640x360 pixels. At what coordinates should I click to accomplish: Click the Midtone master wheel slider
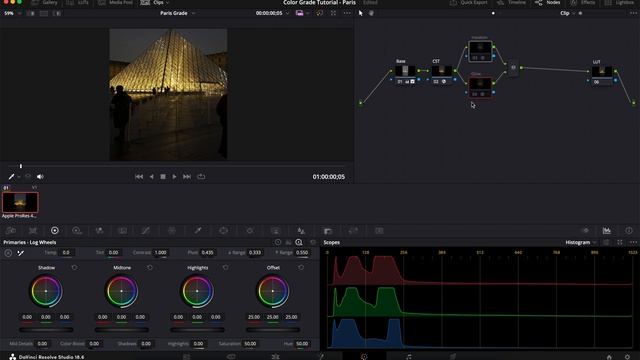pos(122,329)
